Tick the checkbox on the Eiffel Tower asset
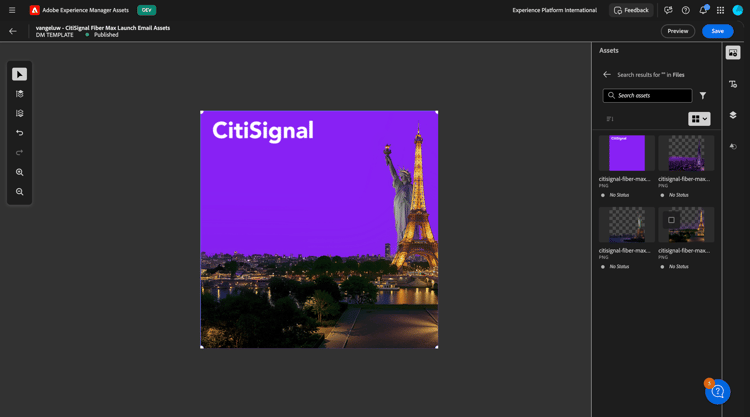The width and height of the screenshot is (750, 417). click(x=671, y=220)
